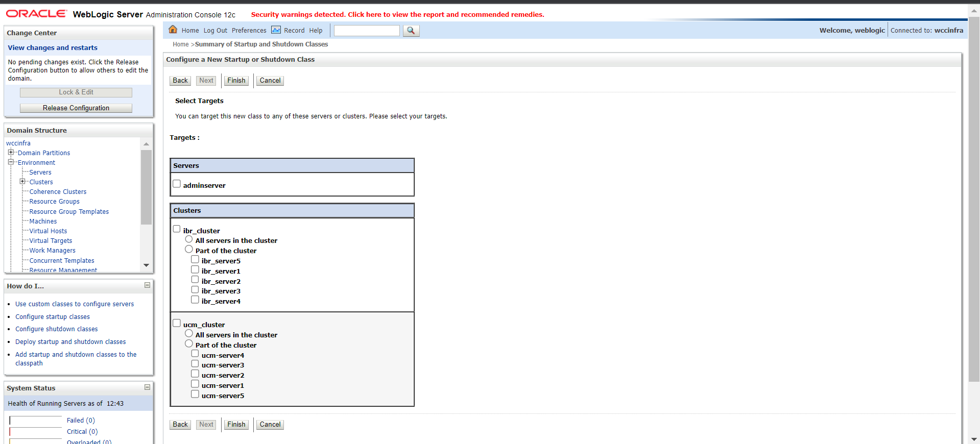Check the ibr_server3 checkbox
The width and height of the screenshot is (980, 444).
point(195,289)
